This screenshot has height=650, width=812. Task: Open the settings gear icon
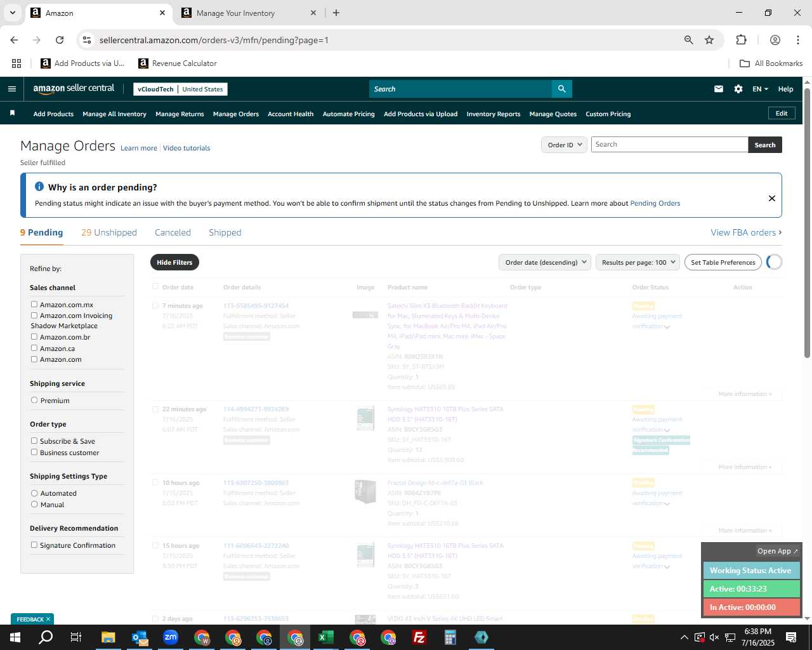tap(738, 89)
